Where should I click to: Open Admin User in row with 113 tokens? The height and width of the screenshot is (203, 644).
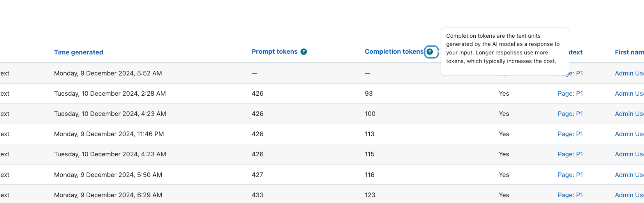pyautogui.click(x=629, y=134)
